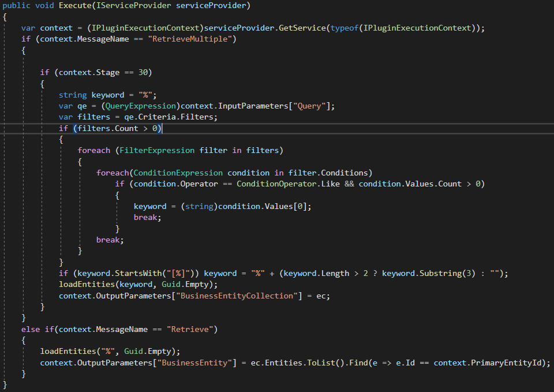
Task: Click the GetService method call
Action: pyautogui.click(x=302, y=28)
